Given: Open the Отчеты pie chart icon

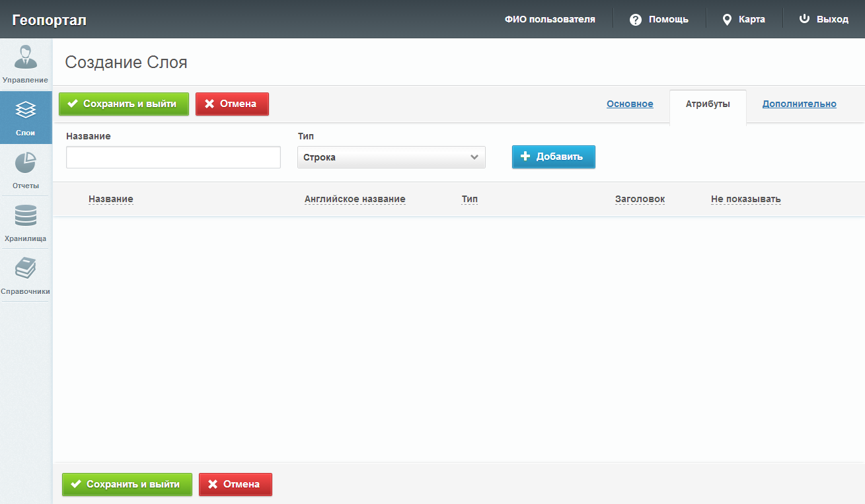Looking at the screenshot, I should tap(25, 163).
